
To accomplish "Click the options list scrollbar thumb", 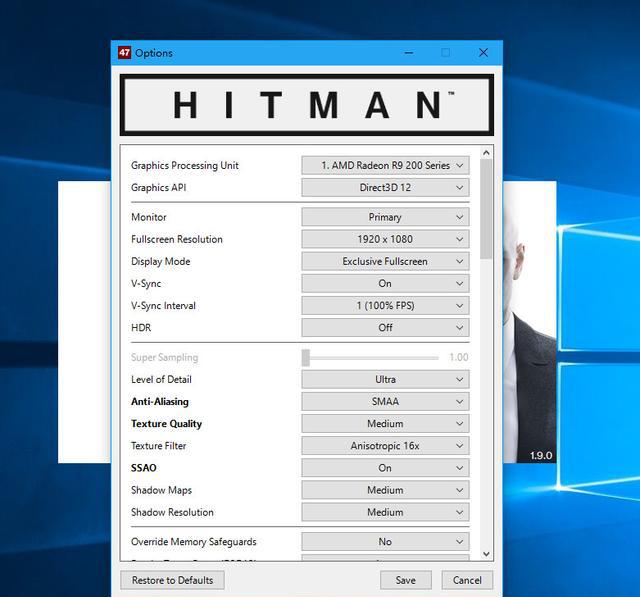I will 486,209.
